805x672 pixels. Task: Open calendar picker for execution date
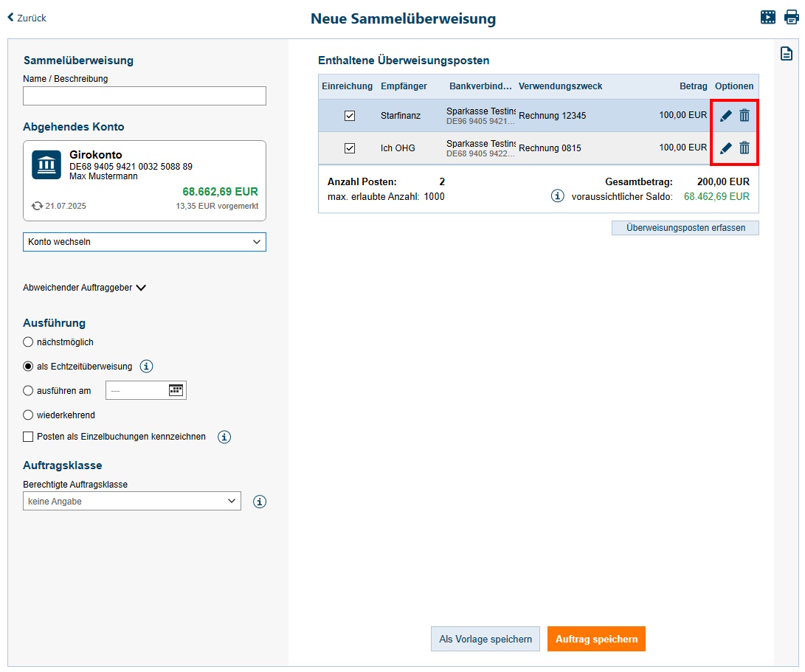[x=176, y=390]
